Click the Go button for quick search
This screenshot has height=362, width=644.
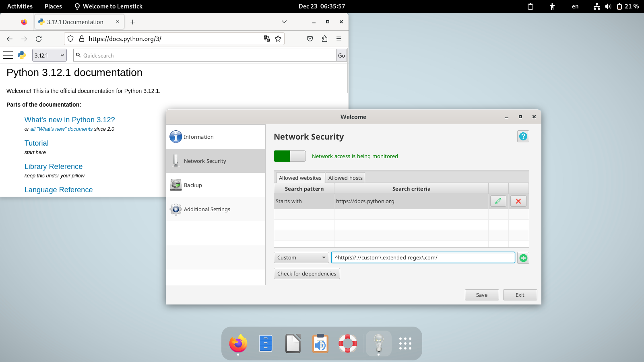tap(341, 56)
